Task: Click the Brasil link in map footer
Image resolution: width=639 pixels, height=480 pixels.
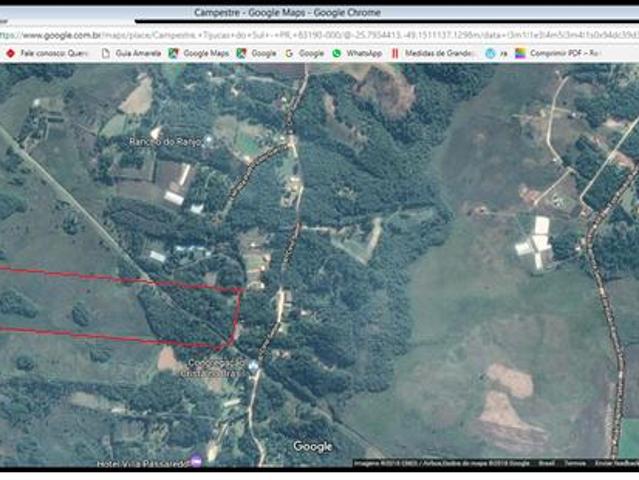Action: click(x=547, y=463)
